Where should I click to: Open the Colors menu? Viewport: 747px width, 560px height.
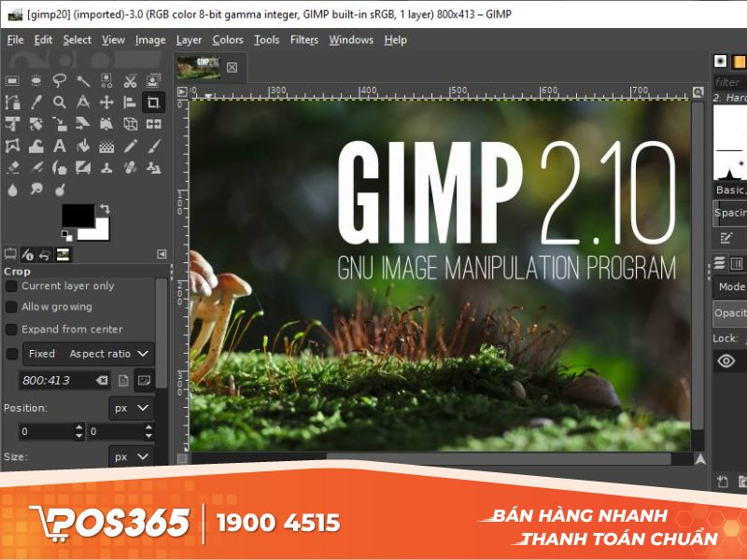click(x=228, y=40)
